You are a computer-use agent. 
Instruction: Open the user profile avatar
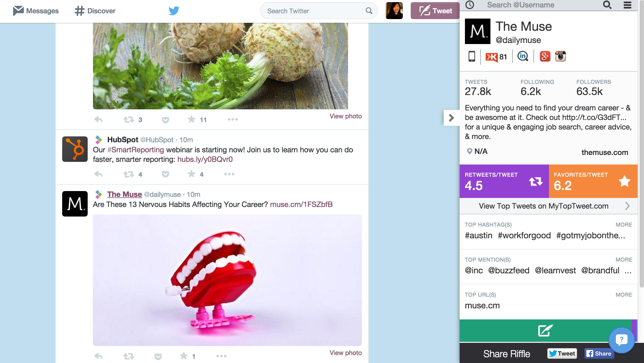[x=394, y=11]
